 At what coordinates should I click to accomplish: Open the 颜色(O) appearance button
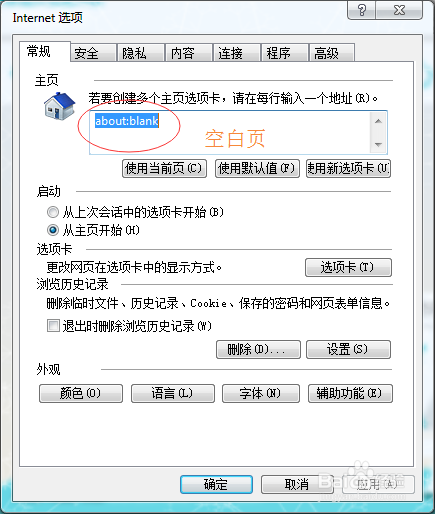[81, 394]
